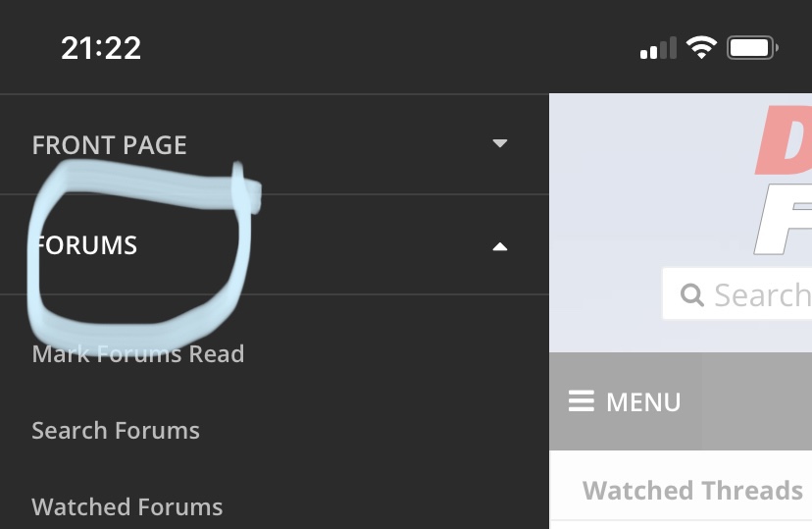Tap the 21:22 clock in status bar
812x529 pixels.
click(x=101, y=47)
